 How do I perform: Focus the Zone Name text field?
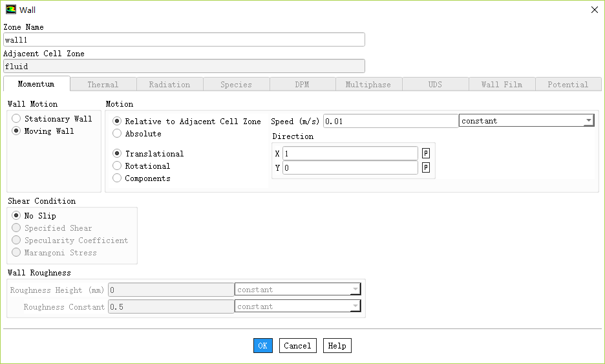click(x=184, y=40)
